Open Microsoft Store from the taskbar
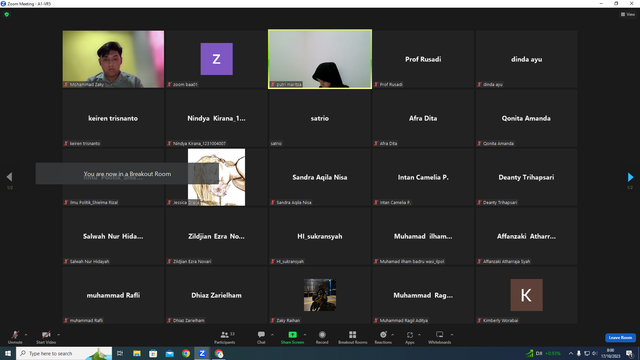640x360 pixels. [x=153, y=353]
